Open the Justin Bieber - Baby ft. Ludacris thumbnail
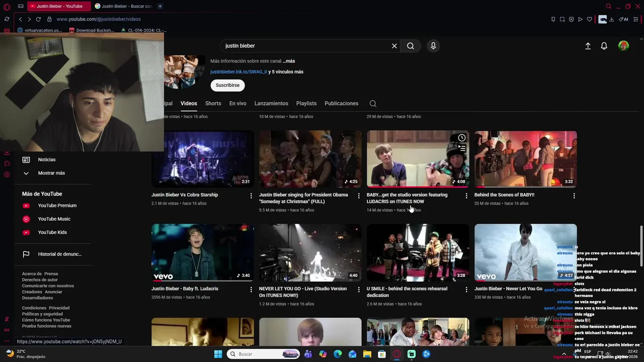This screenshot has width=644, height=362. point(203,253)
